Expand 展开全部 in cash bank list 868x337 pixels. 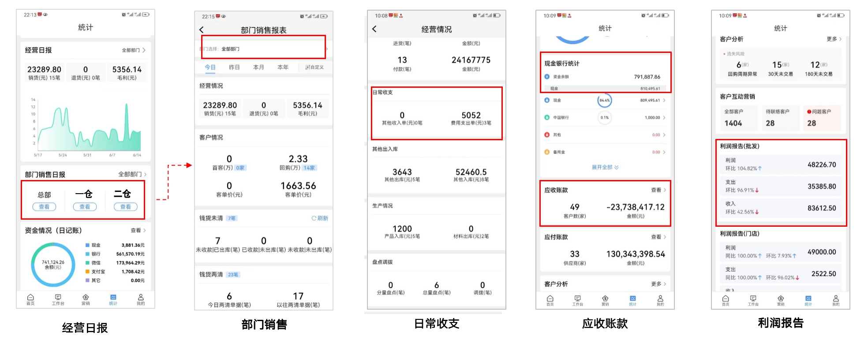coord(605,168)
